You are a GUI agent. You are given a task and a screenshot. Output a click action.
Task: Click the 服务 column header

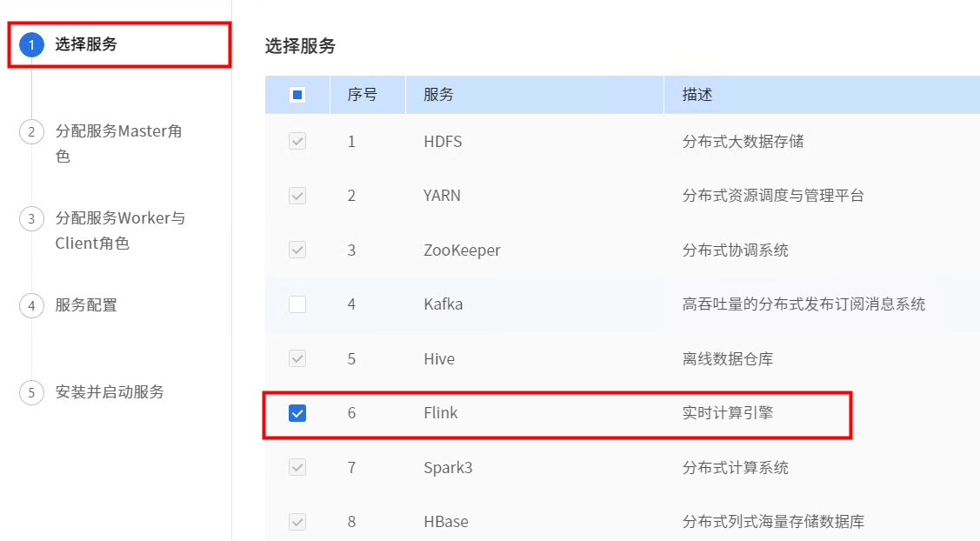tap(439, 95)
